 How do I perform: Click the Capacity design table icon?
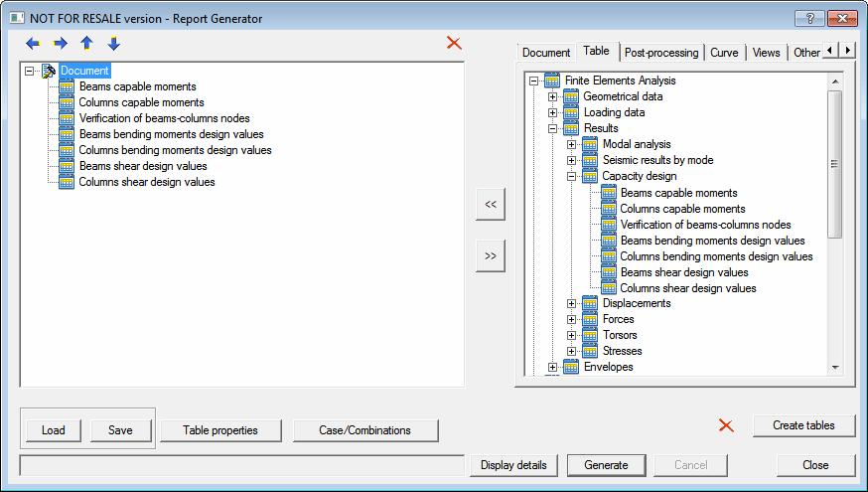[590, 176]
